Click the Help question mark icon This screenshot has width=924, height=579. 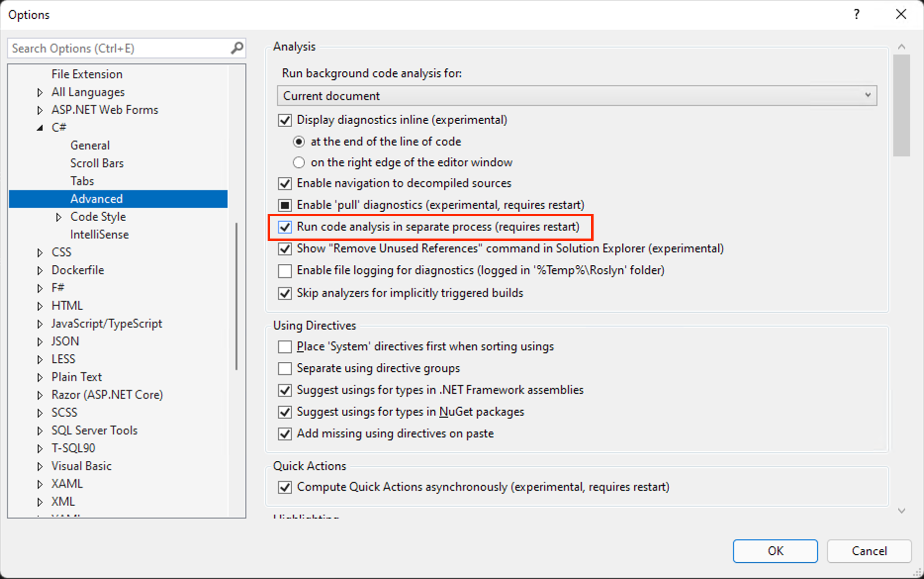[x=856, y=14]
